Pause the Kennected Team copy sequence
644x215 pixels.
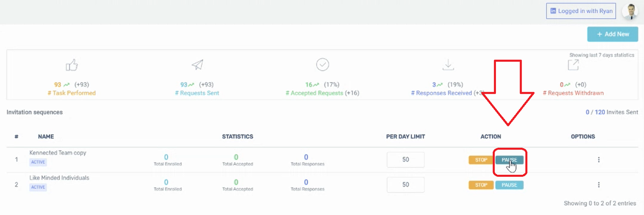[x=509, y=160]
